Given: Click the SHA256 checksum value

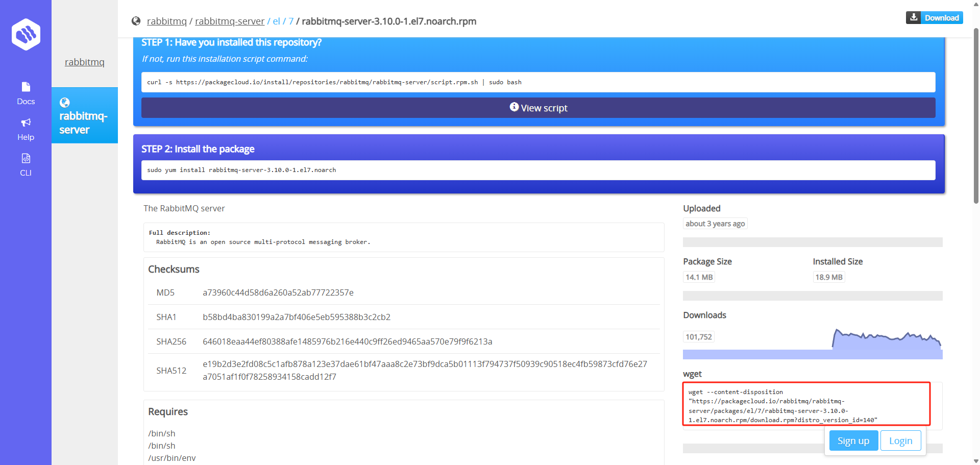Looking at the screenshot, I should pyautogui.click(x=348, y=341).
